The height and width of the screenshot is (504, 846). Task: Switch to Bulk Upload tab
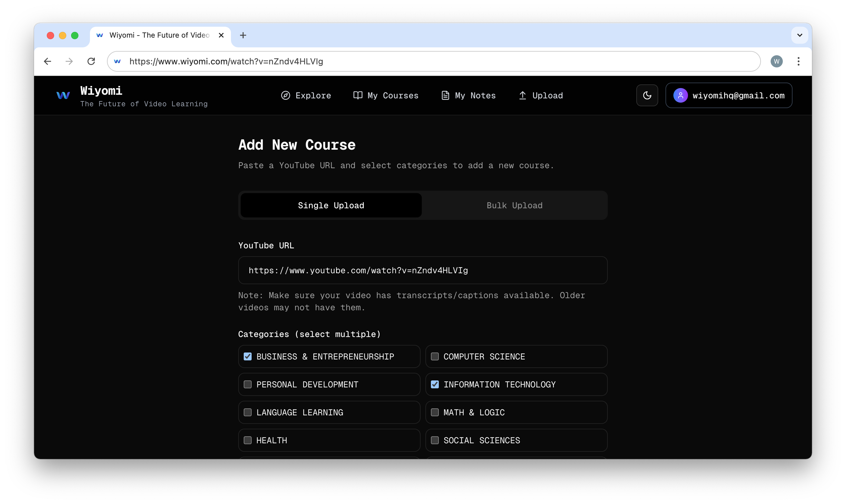[x=514, y=206]
